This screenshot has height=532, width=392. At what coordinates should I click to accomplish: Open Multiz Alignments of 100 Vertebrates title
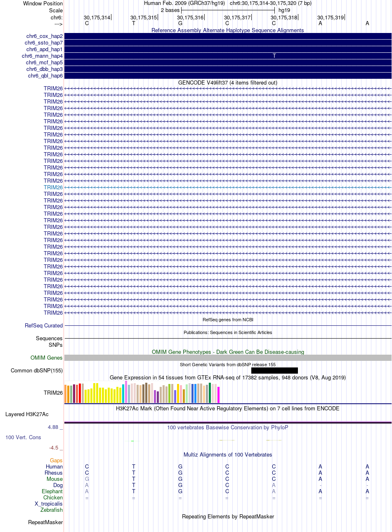pos(228,454)
